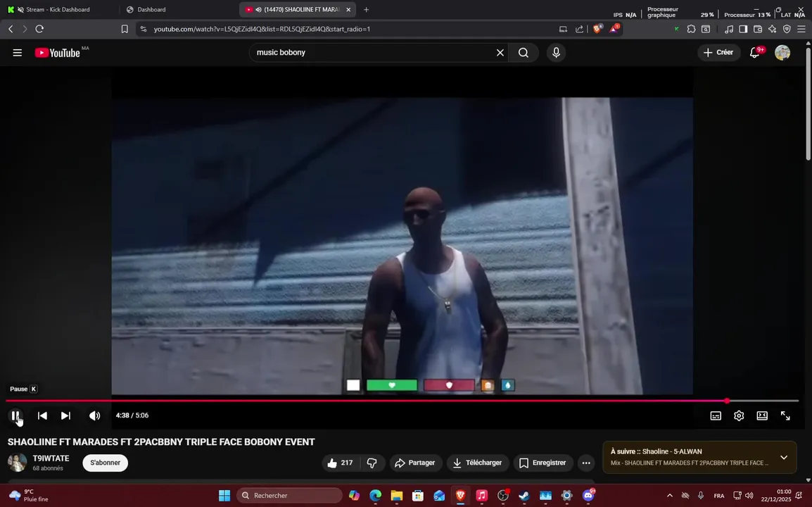Screen dimensions: 812x507
Task: Open Brave VPN shield icon
Action: pyautogui.click(x=787, y=29)
